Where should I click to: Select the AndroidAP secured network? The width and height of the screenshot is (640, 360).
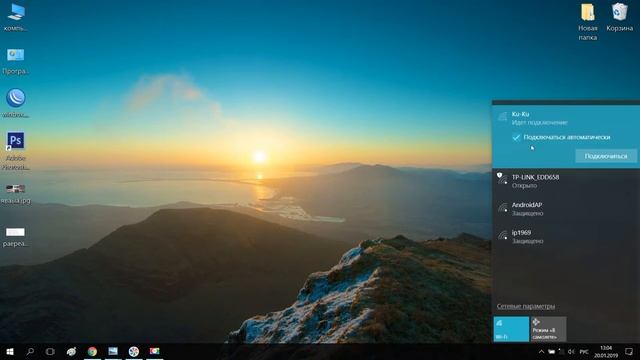coord(566,209)
